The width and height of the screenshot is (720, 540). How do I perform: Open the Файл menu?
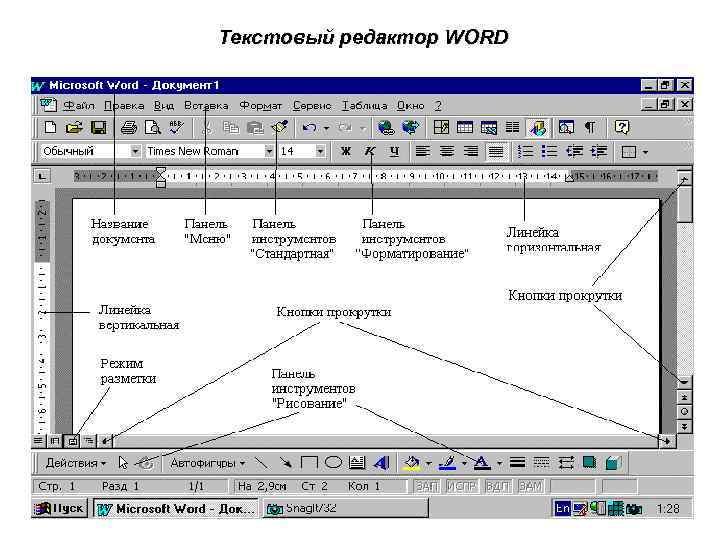pos(79,106)
